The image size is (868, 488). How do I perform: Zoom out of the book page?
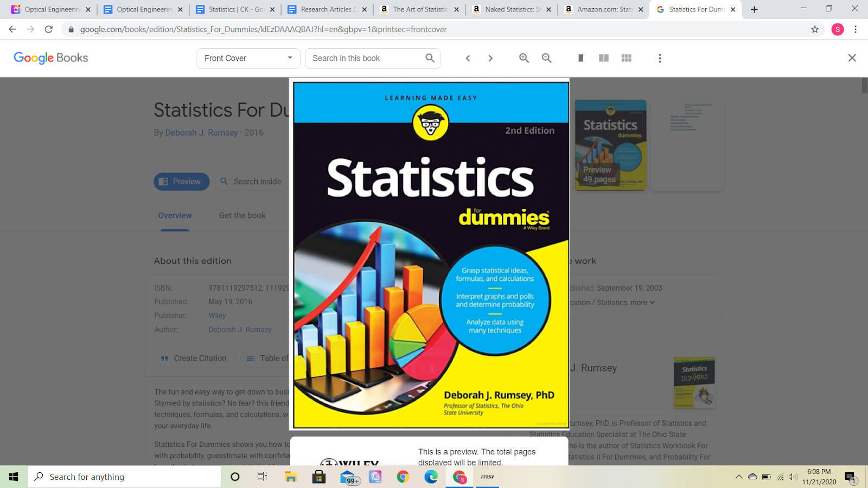tap(547, 58)
